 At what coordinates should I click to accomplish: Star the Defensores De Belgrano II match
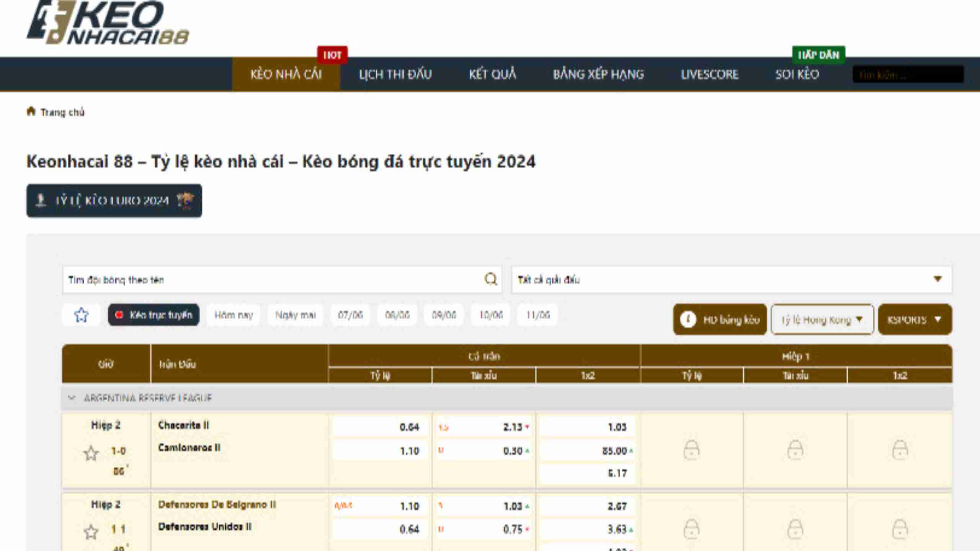[x=91, y=532]
